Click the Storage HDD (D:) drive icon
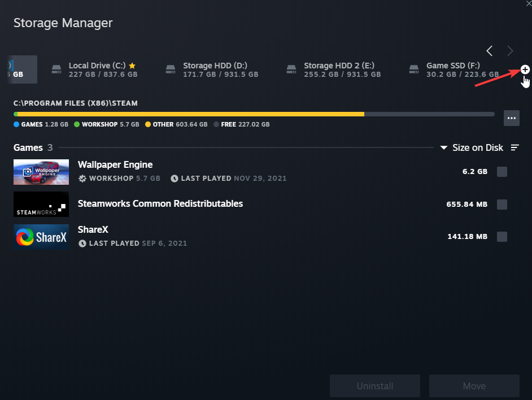This screenshot has height=400, width=532. coord(171,69)
